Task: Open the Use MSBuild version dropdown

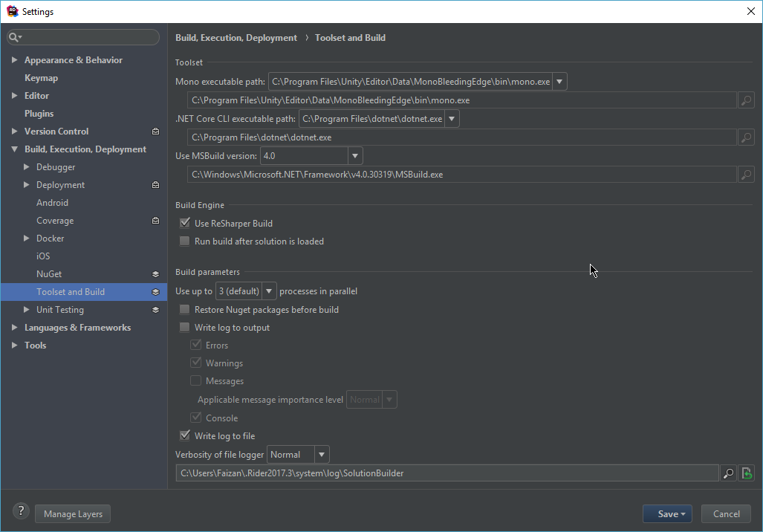Action: [354, 155]
